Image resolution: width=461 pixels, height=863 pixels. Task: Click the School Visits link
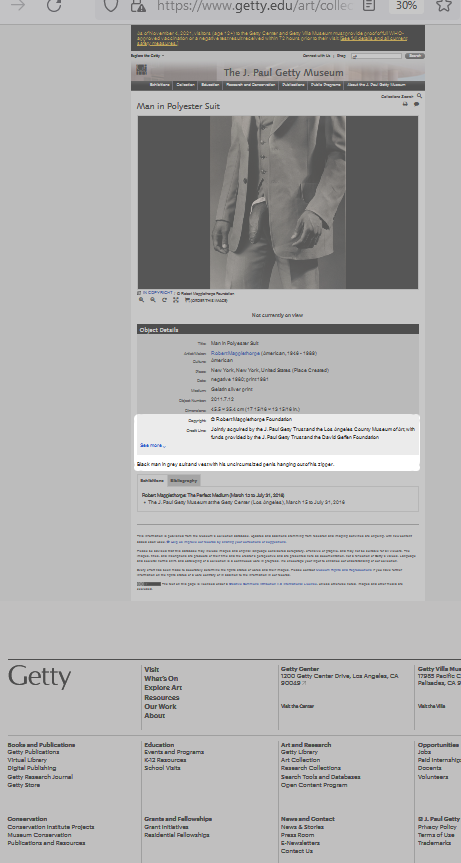(x=162, y=768)
